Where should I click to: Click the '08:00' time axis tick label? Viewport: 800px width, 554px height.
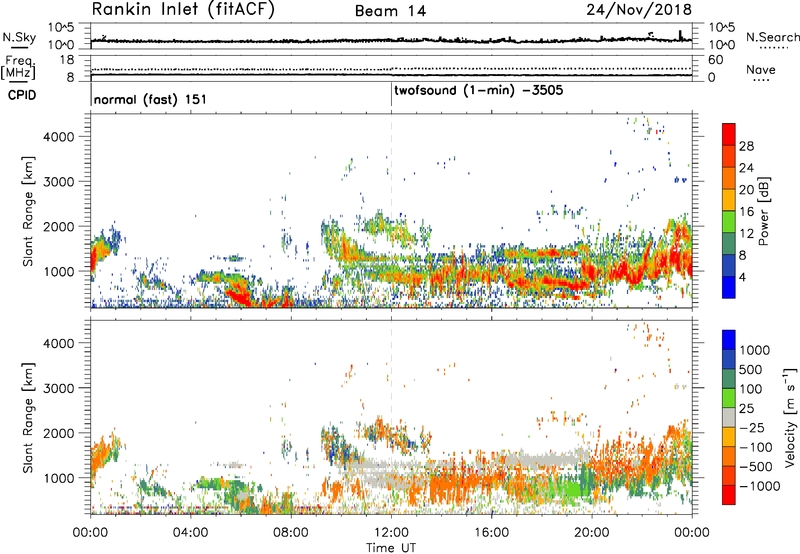(x=291, y=533)
